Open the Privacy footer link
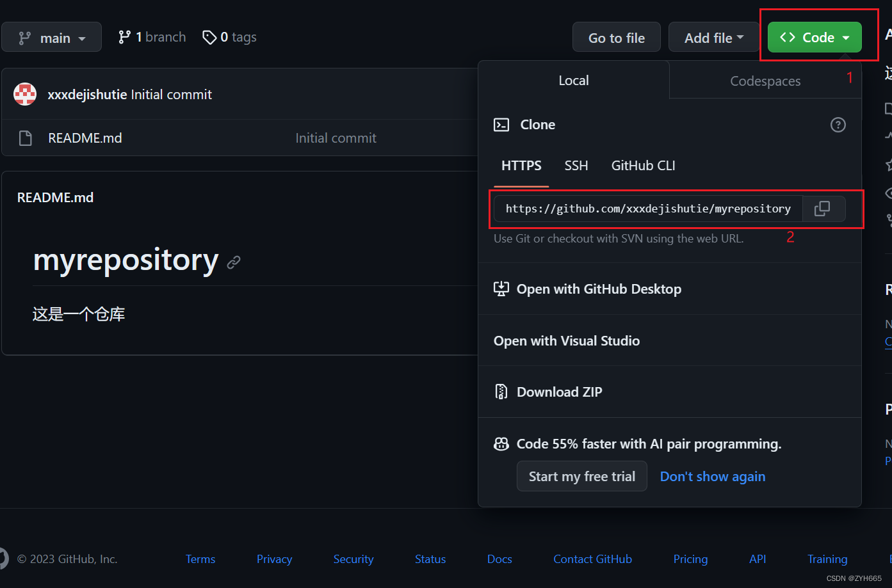 point(274,559)
